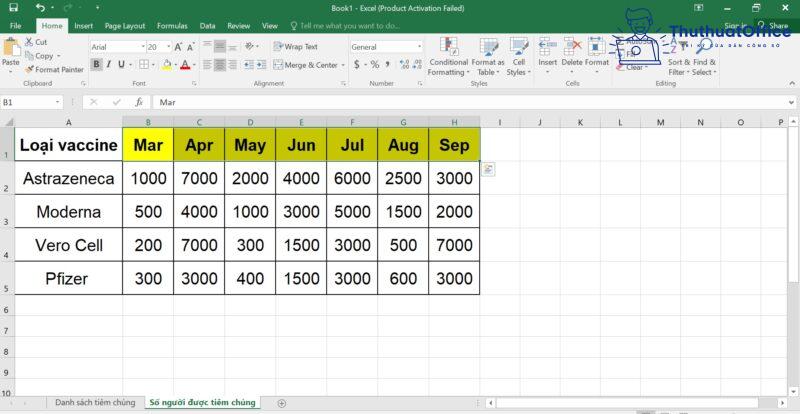
Task: Toggle middle vertical alignment
Action: [x=220, y=46]
